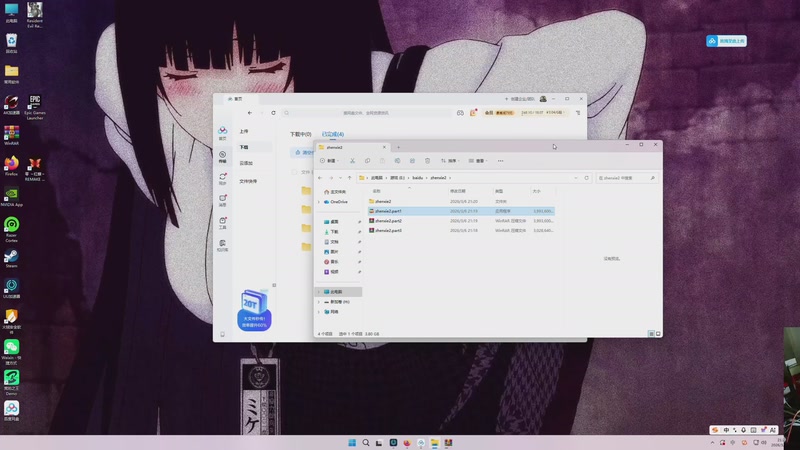Screen dimensions: 800x450
Task: Expand the This PC node in navigation pane
Action: pyautogui.click(x=319, y=292)
